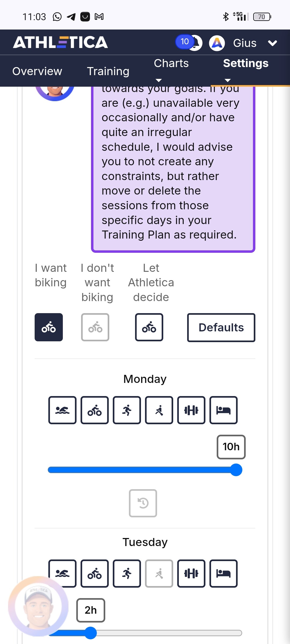Reset Monday hours with history icon
Viewport: 290px width, 644px height.
(143, 503)
